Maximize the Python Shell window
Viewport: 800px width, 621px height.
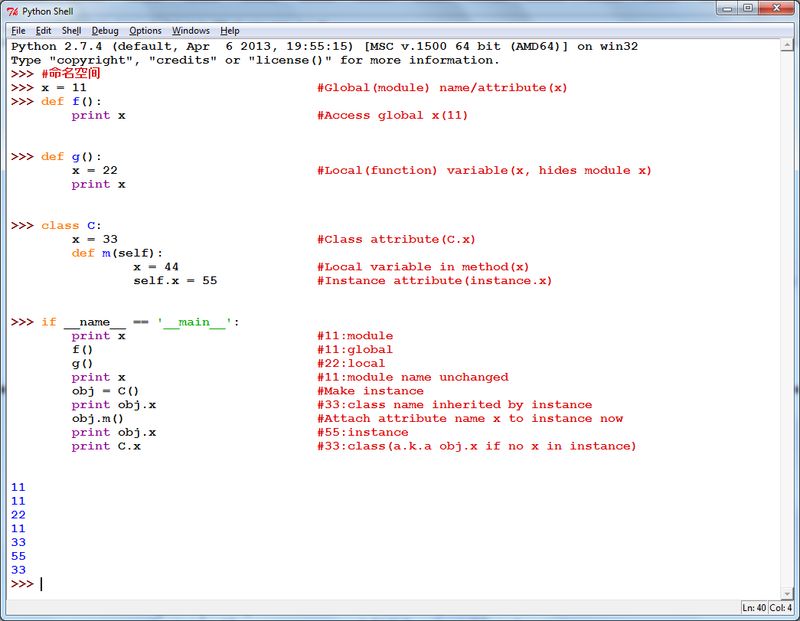747,8
